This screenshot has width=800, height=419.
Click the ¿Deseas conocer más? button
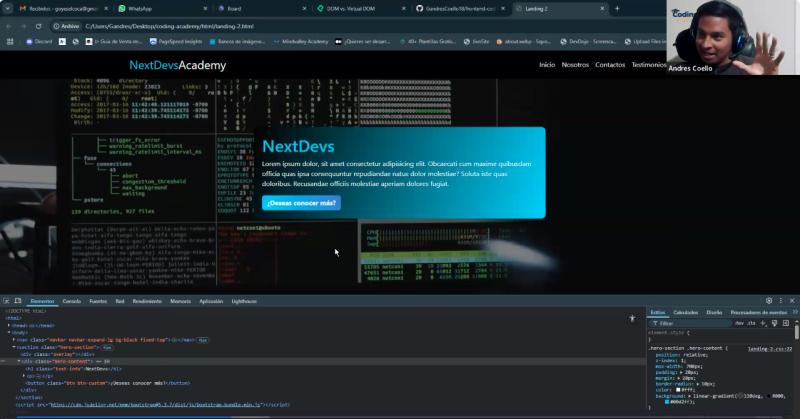301,203
